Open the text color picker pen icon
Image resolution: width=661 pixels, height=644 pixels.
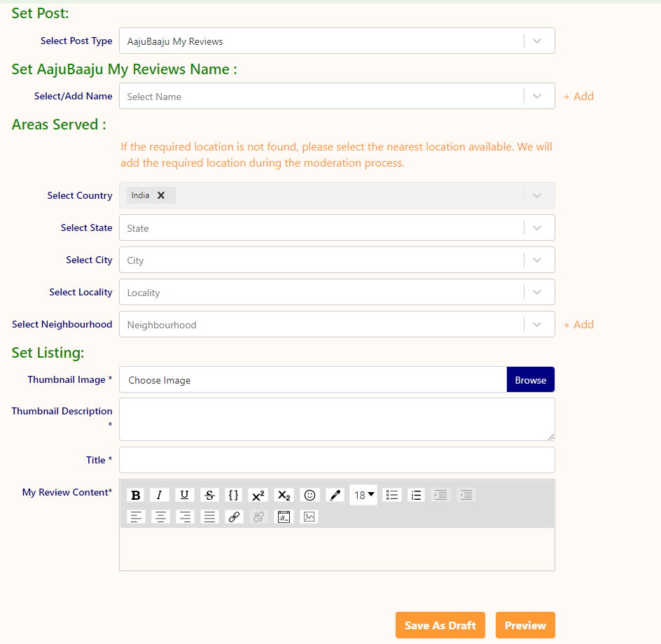(x=335, y=495)
